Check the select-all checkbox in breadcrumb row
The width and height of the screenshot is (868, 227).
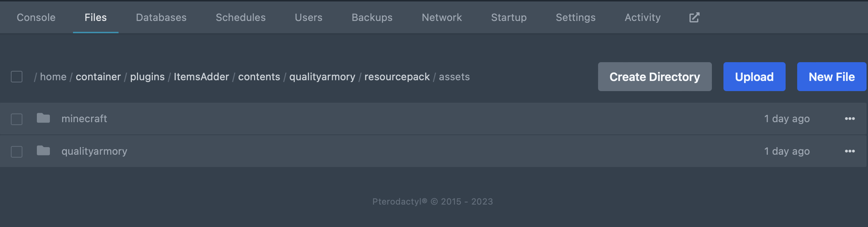click(x=16, y=77)
